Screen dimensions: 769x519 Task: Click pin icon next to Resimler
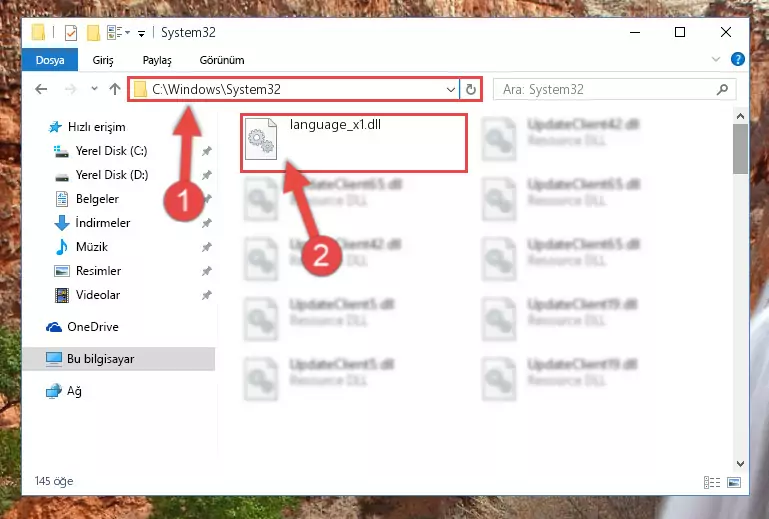206,271
